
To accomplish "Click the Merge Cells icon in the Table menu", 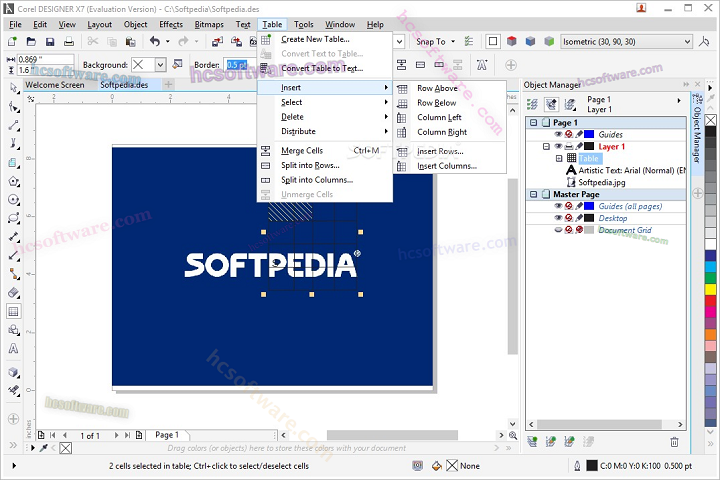I will [x=265, y=151].
